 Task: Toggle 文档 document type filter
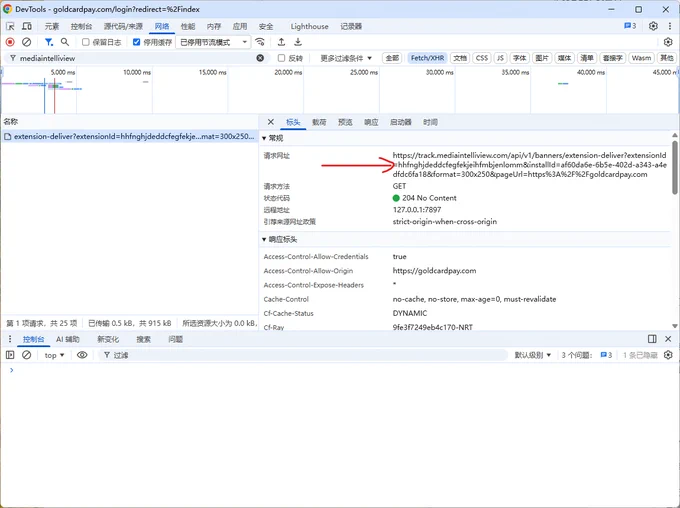point(460,58)
